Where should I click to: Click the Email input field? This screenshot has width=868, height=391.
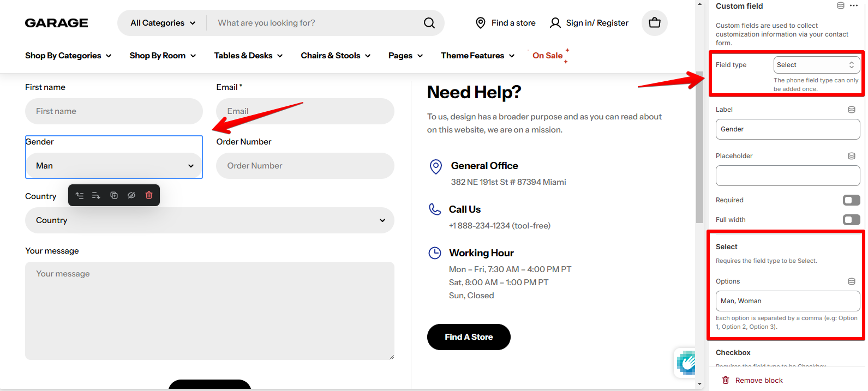point(305,111)
